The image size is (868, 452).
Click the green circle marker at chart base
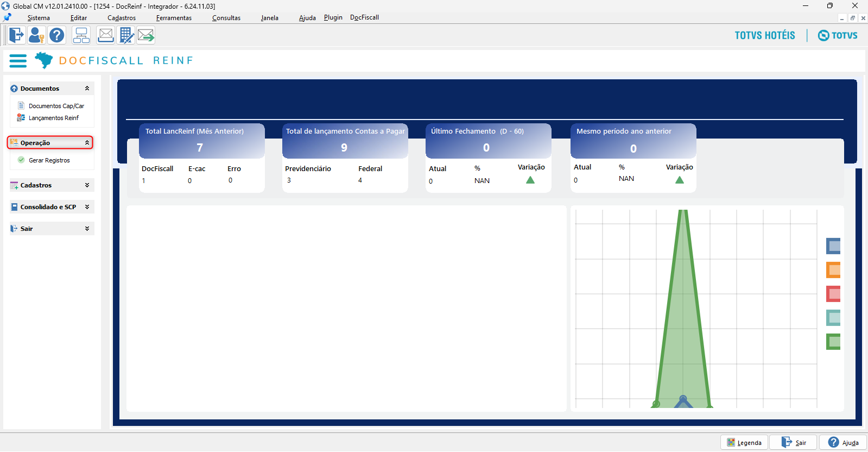656,404
